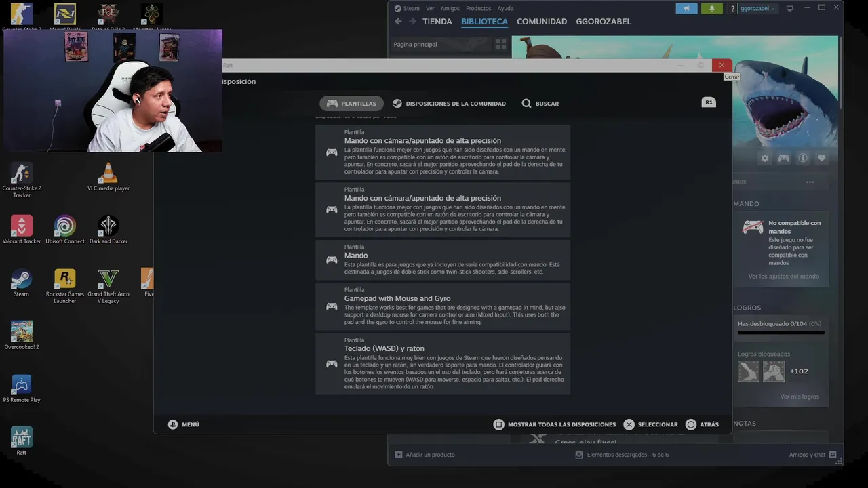This screenshot has height=488, width=868.
Task: Click the question mark help button
Action: (732, 8)
